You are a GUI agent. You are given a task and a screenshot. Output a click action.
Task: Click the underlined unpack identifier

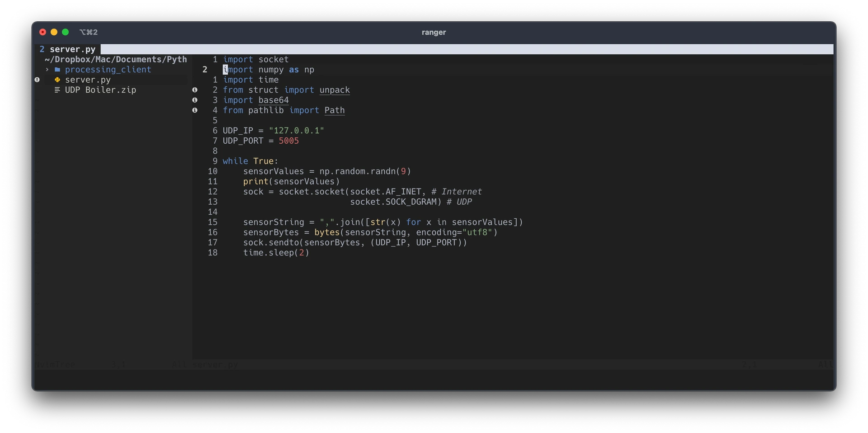tap(335, 90)
